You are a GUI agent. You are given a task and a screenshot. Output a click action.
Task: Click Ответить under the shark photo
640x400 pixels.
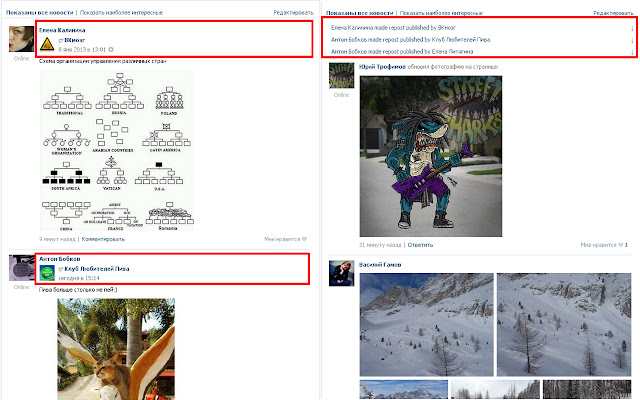[420, 245]
